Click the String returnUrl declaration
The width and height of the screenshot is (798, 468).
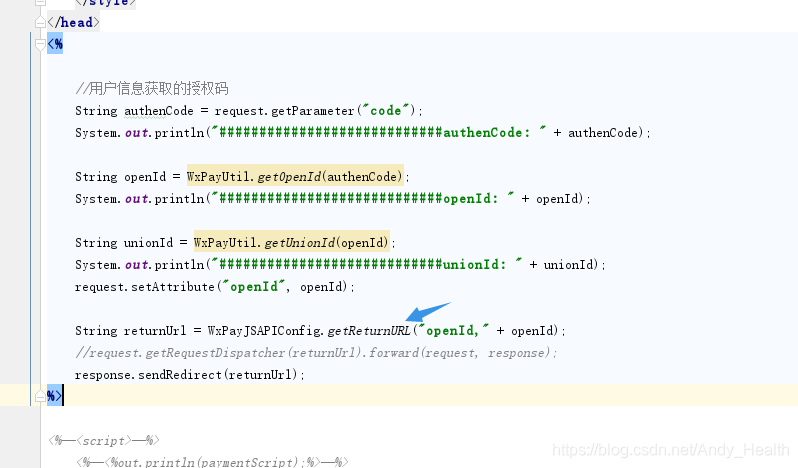coord(131,331)
